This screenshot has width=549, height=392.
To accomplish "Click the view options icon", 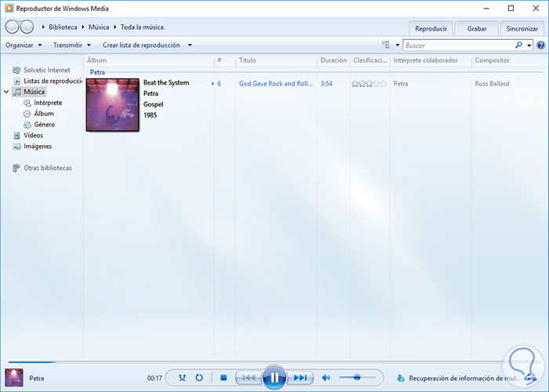I will (x=386, y=45).
